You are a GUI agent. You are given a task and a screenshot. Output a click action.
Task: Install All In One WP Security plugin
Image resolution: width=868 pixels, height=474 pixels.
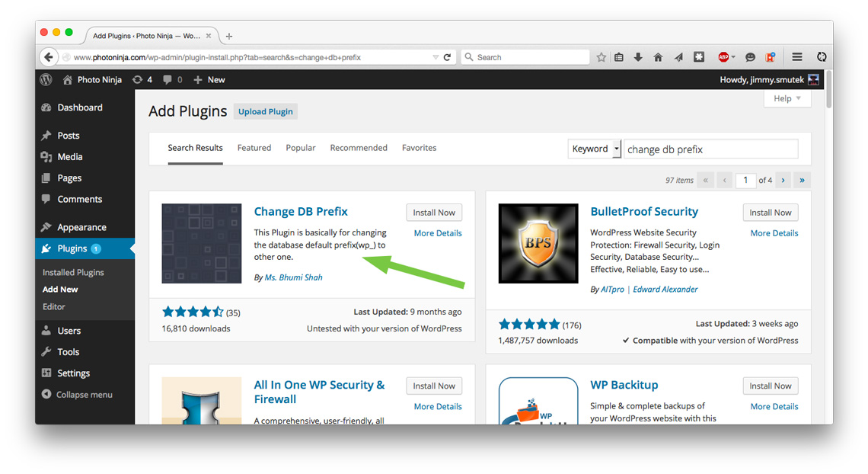(434, 386)
